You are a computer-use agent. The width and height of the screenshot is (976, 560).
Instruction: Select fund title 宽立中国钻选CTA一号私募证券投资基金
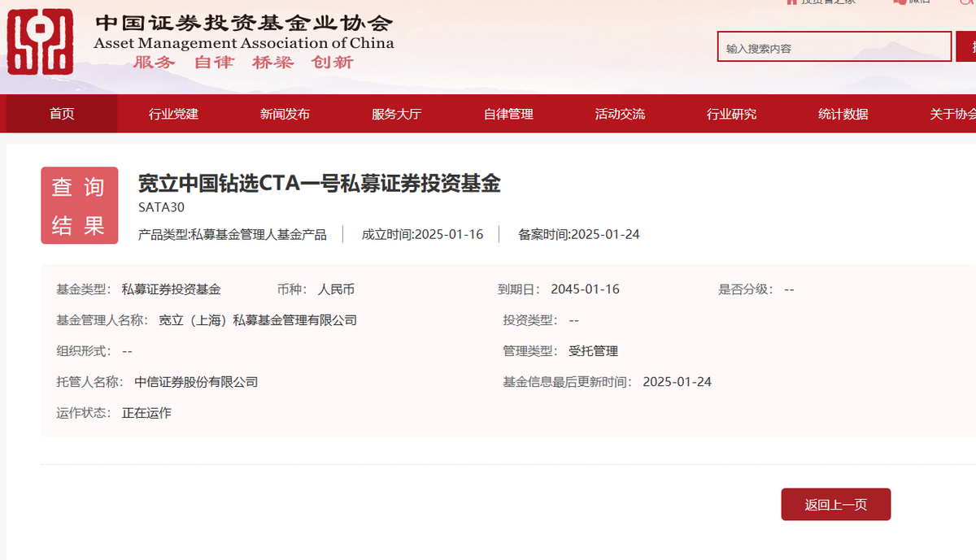[319, 184]
